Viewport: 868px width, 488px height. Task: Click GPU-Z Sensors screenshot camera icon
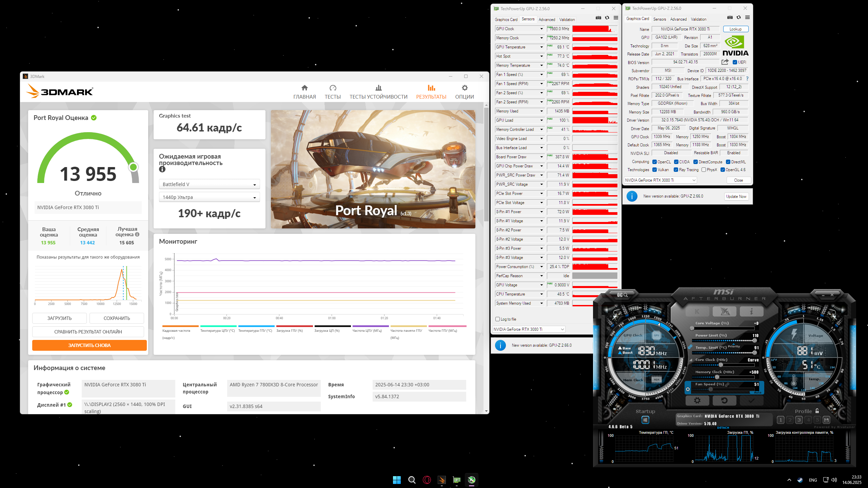(598, 18)
